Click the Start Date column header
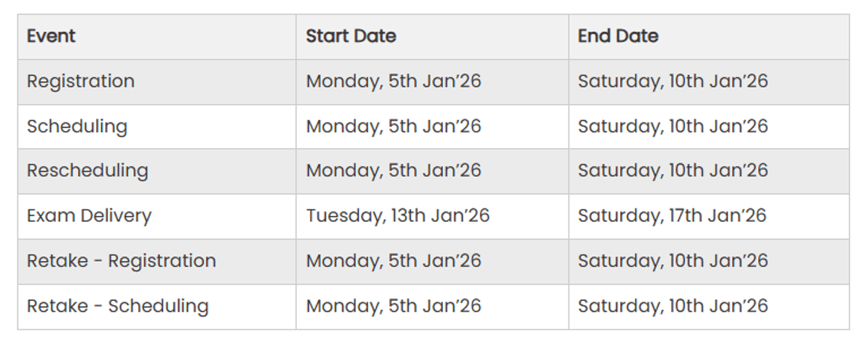 [351, 36]
